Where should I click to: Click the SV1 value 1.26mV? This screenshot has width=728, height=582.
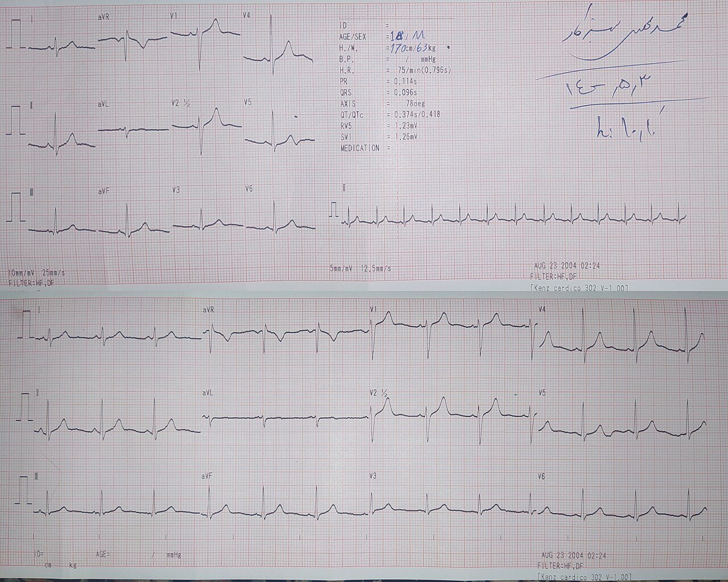(x=406, y=137)
